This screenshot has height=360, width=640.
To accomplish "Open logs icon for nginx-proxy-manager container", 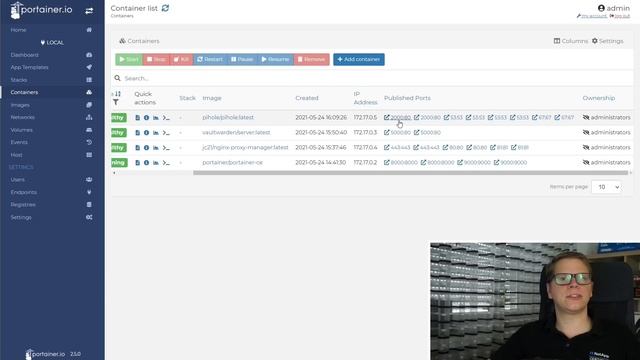I will [x=138, y=148].
